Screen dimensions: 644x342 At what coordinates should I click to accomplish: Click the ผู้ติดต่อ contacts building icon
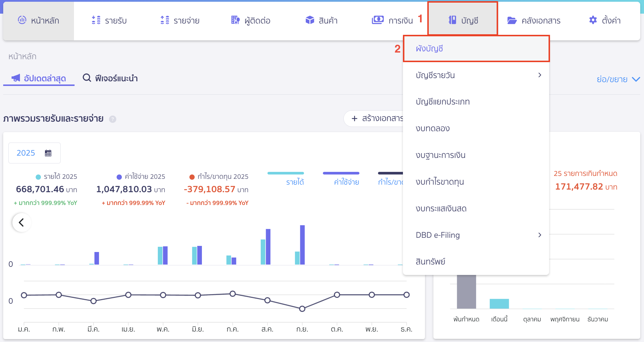[235, 20]
